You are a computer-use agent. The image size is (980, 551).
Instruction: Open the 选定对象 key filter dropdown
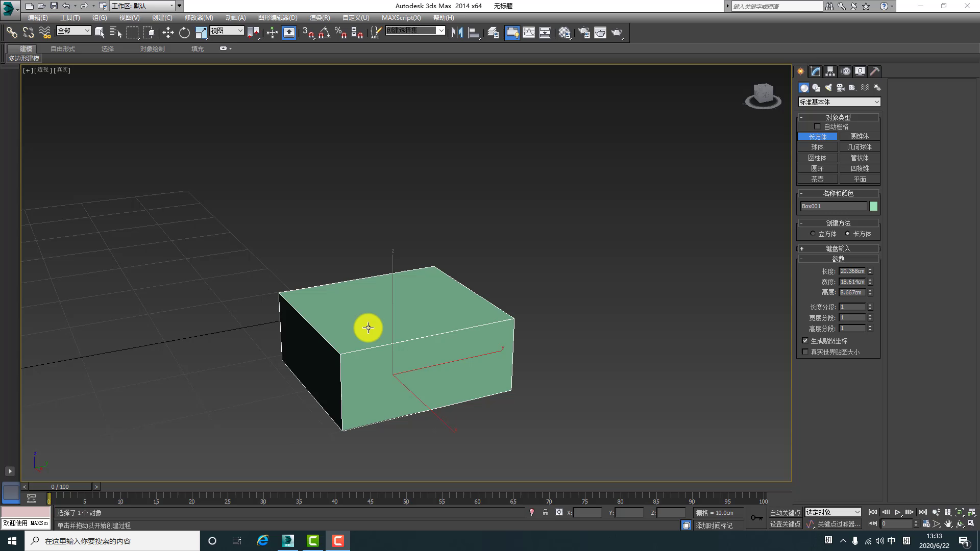coord(833,512)
